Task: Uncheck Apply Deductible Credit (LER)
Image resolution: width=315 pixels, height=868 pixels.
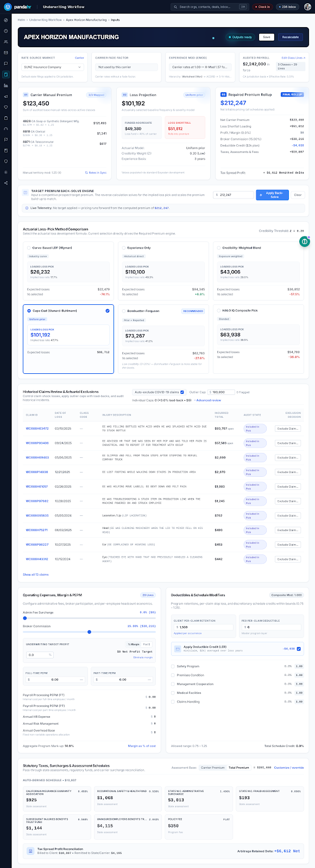Action: [x=299, y=648]
